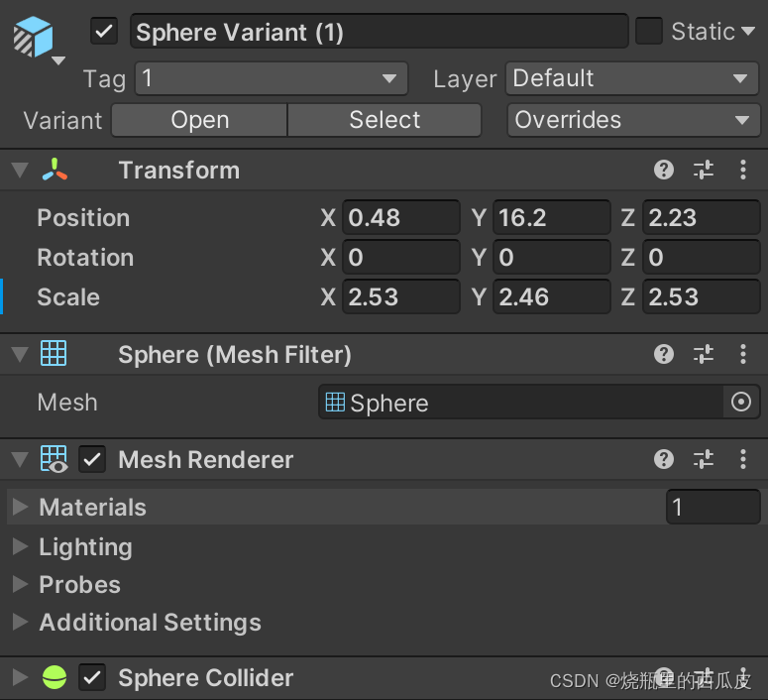Open the Layer dropdown set to Default
Screen dimensions: 768x700
coord(632,78)
